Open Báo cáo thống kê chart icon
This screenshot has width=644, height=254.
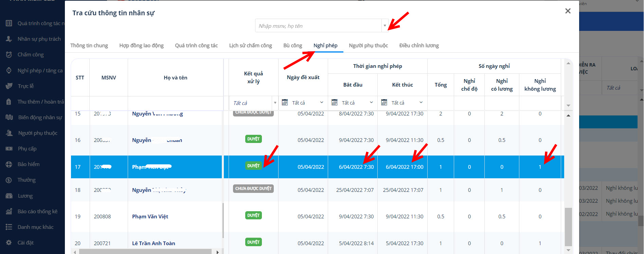pos(9,212)
